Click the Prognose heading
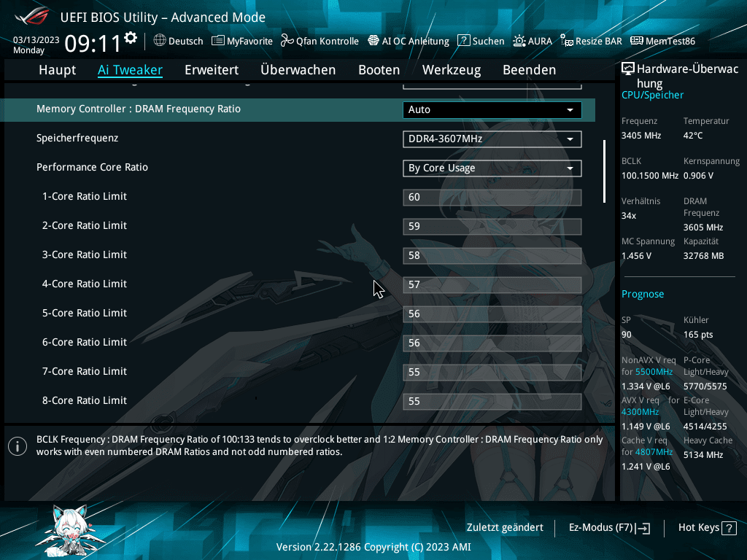Screen dimensions: 747x560 (642, 294)
